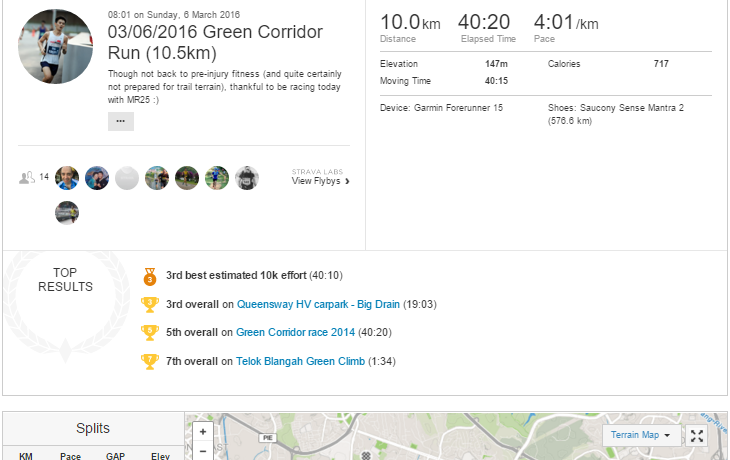This screenshot has height=460, width=730.
Task: Click the trophy icon for Queensway segment
Action: tap(150, 304)
